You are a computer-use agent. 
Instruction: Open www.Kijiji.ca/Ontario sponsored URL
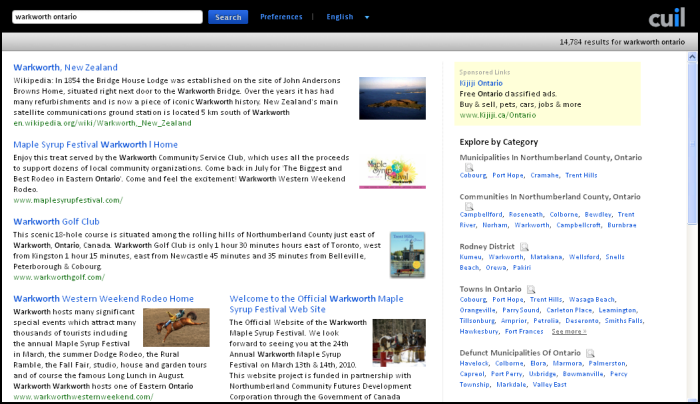point(498,115)
